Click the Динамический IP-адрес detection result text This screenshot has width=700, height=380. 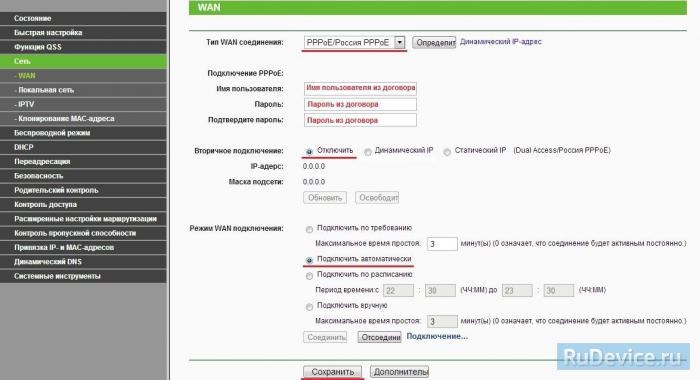(500, 42)
